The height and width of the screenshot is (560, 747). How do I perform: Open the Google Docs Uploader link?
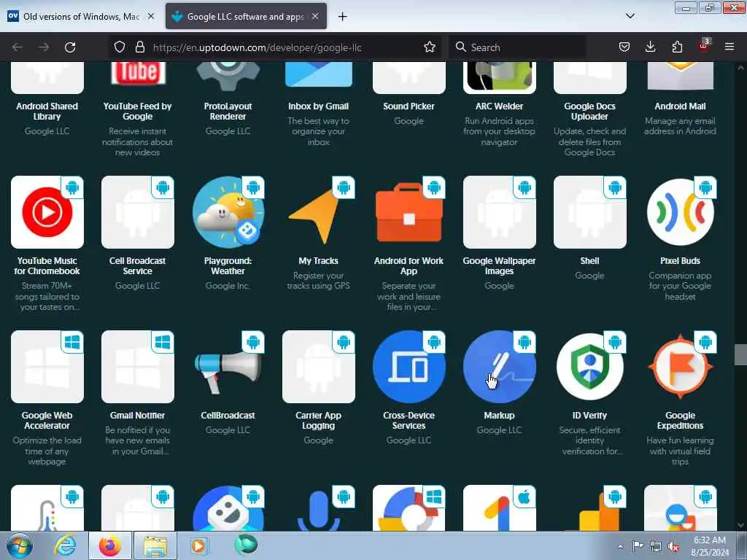pyautogui.click(x=589, y=112)
